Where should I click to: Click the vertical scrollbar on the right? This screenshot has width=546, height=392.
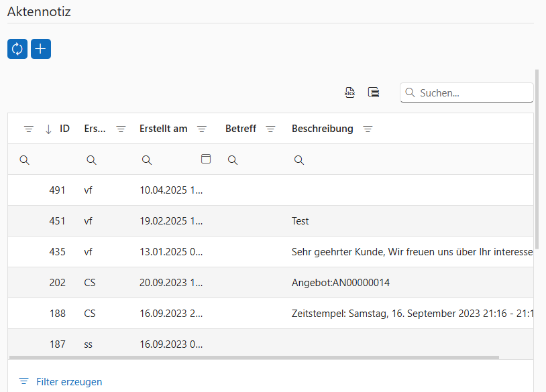[537, 161]
